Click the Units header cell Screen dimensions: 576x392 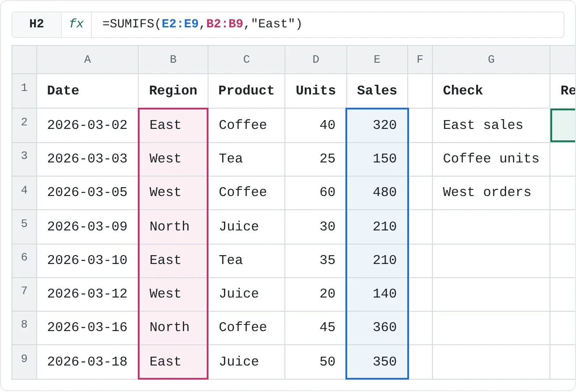pos(316,91)
